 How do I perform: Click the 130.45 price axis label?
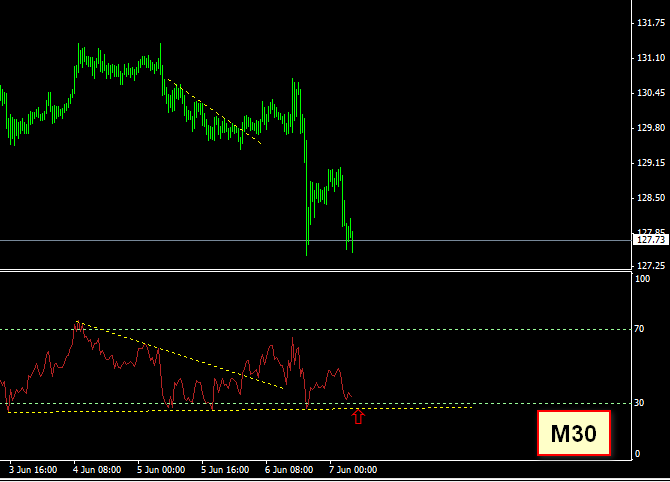click(x=651, y=93)
